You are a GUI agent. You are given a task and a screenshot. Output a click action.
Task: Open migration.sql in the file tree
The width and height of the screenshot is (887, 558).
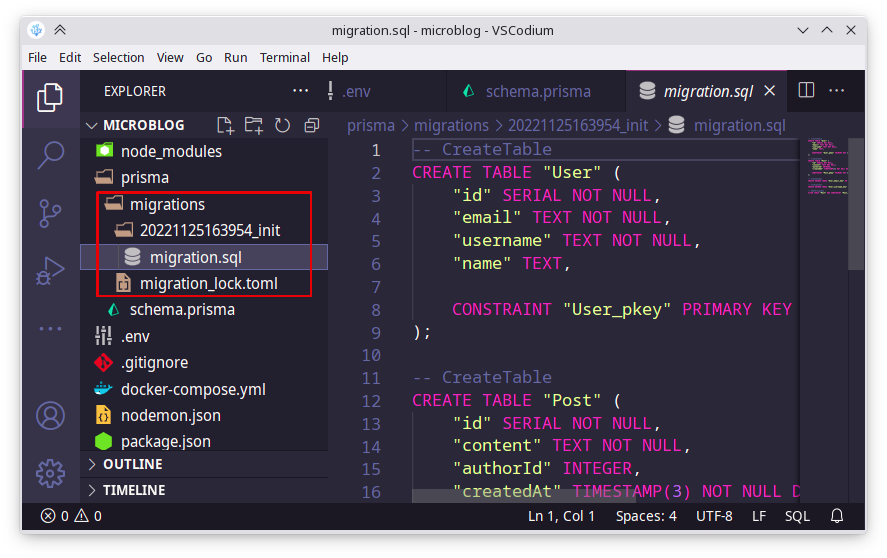point(204,257)
